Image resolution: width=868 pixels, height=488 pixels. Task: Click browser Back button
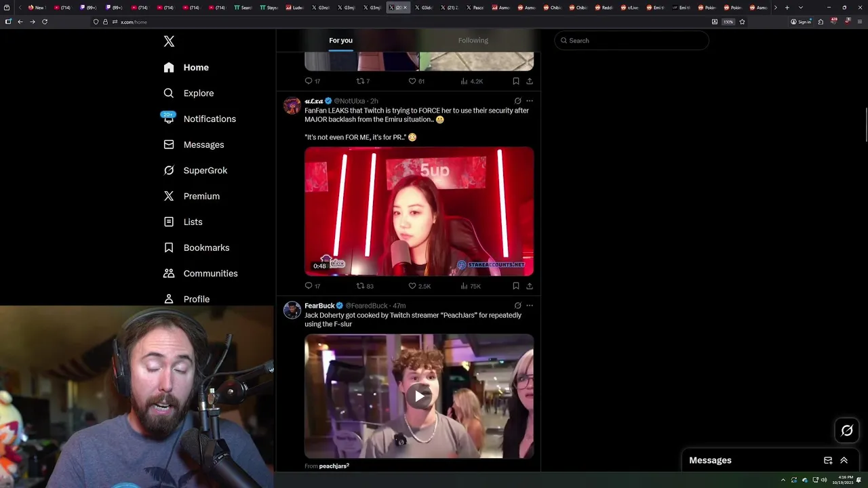tap(20, 22)
